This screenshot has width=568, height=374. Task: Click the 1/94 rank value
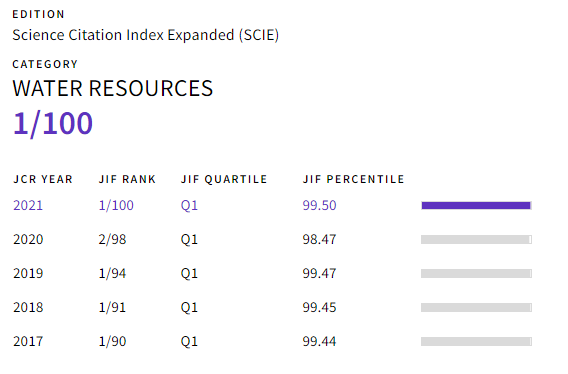point(112,274)
